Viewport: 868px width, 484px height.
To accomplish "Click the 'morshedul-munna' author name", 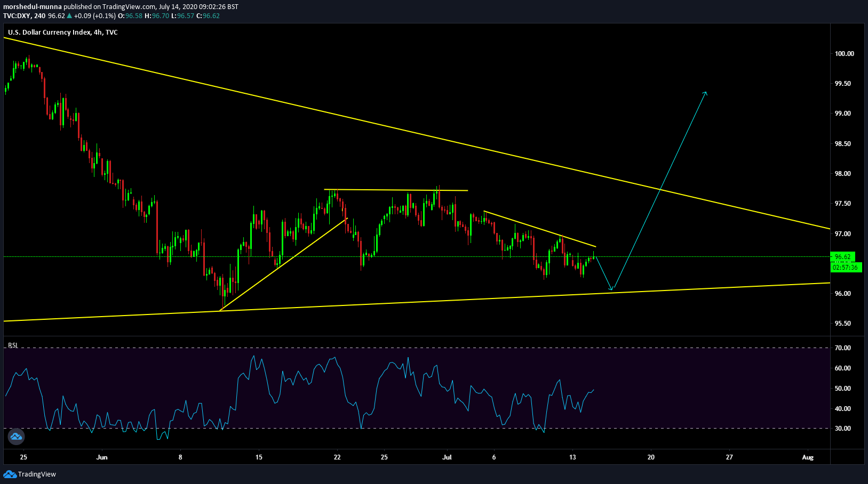I will pyautogui.click(x=33, y=7).
